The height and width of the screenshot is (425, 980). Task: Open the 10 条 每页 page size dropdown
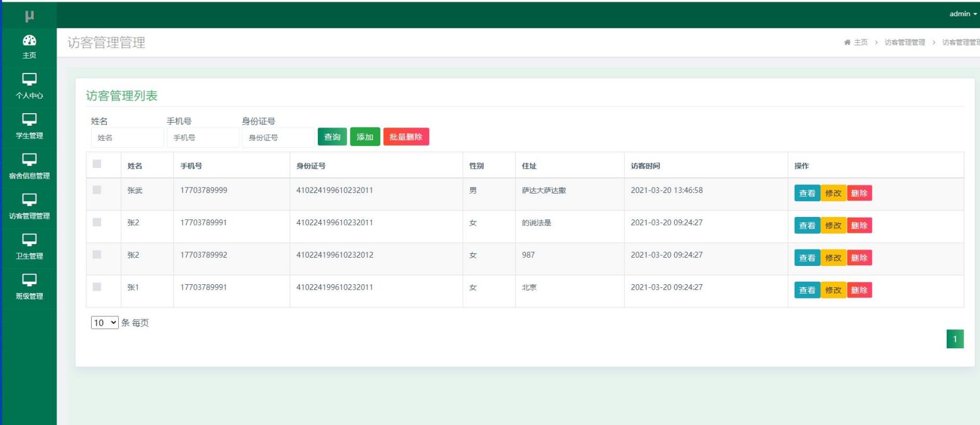(105, 323)
